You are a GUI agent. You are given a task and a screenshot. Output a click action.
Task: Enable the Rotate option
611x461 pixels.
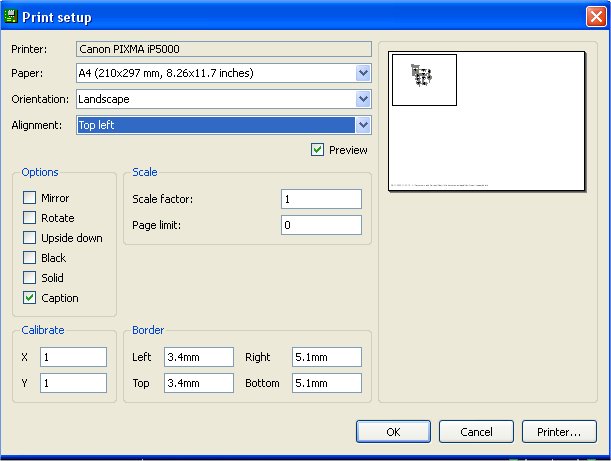click(30, 218)
